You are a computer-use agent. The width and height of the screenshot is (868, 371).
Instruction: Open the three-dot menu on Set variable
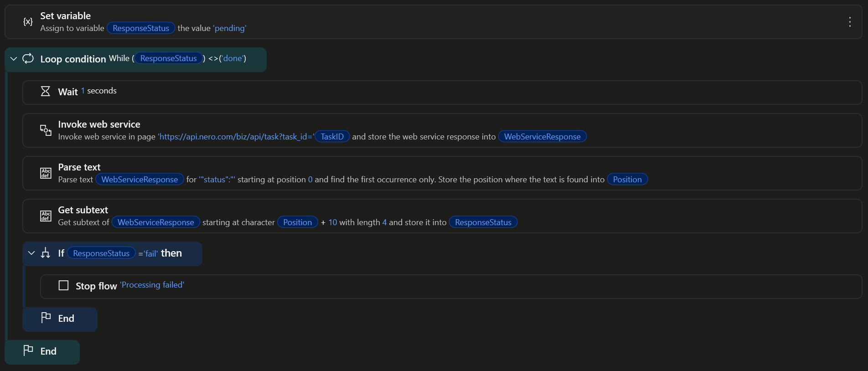point(850,22)
